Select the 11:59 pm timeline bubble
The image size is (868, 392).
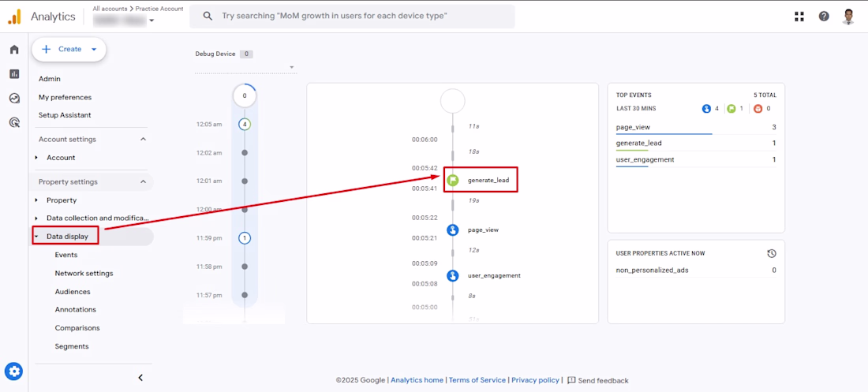[245, 238]
